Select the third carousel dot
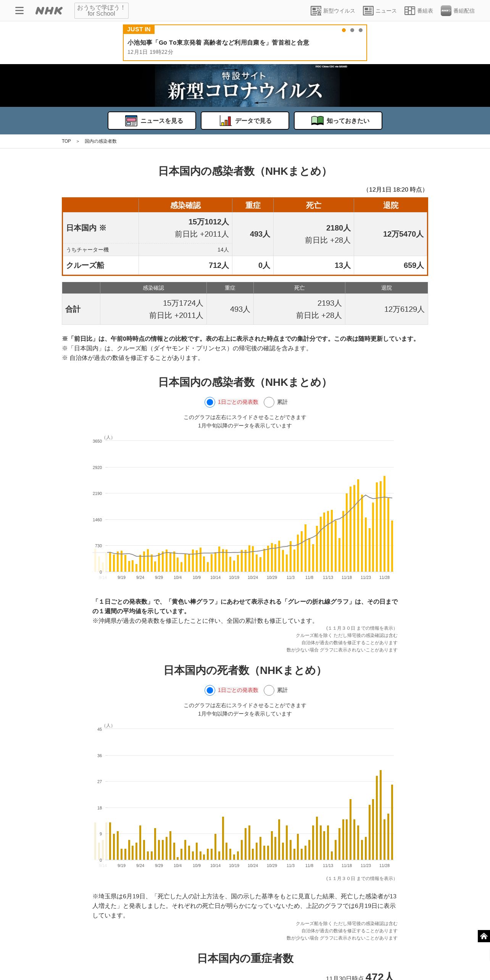 (361, 30)
